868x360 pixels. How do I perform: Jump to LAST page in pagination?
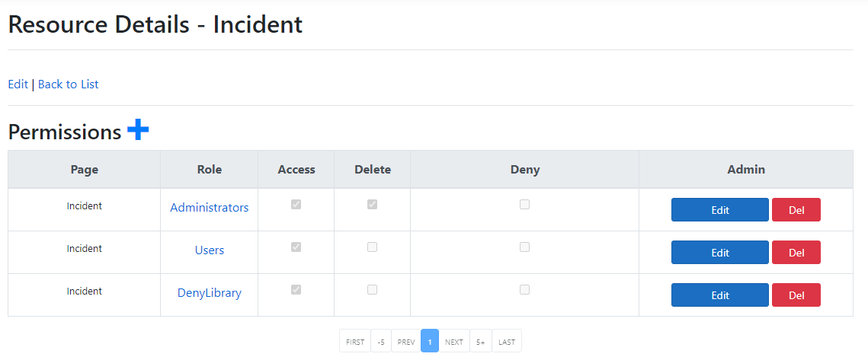[x=507, y=342]
